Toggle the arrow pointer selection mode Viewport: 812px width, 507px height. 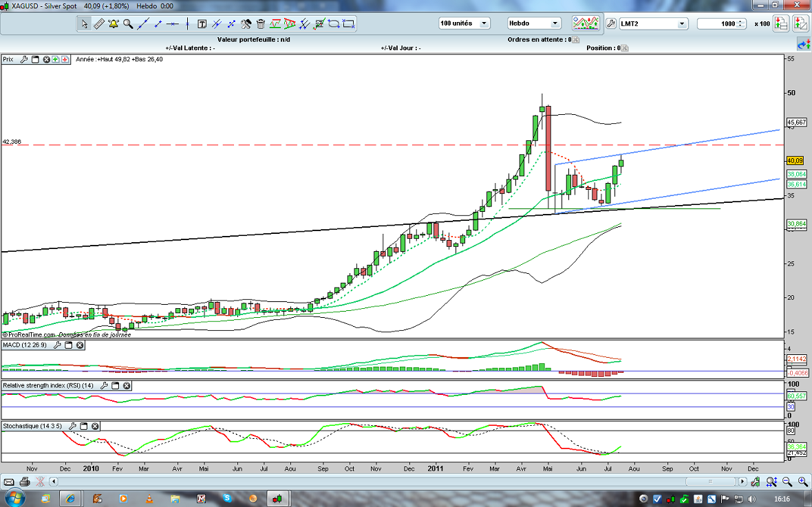click(x=85, y=23)
